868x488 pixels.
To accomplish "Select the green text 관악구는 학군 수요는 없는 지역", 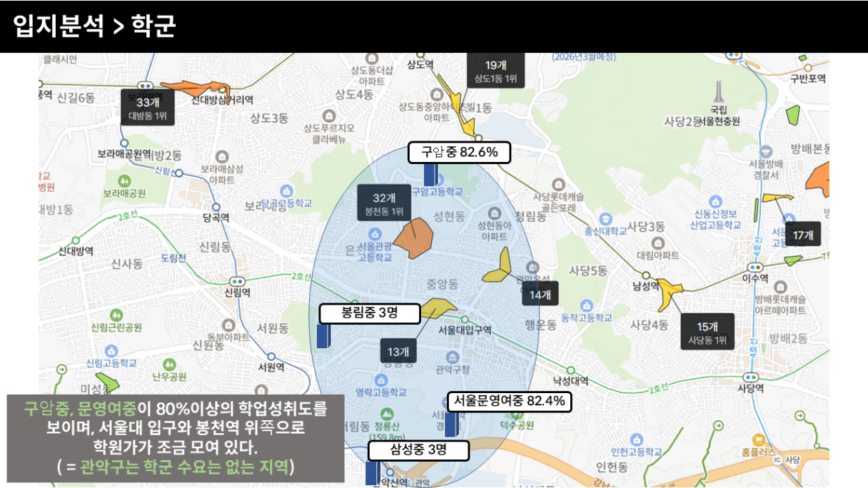I will pyautogui.click(x=183, y=467).
